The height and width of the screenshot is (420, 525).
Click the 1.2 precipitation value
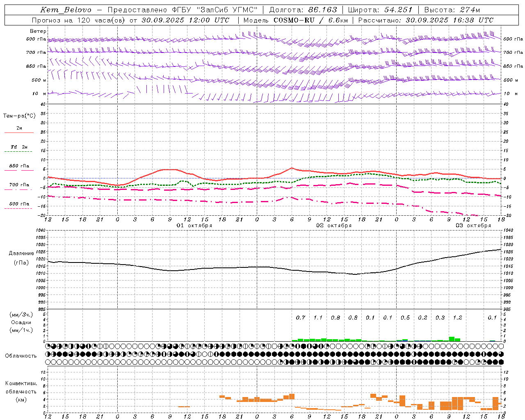(x=457, y=317)
